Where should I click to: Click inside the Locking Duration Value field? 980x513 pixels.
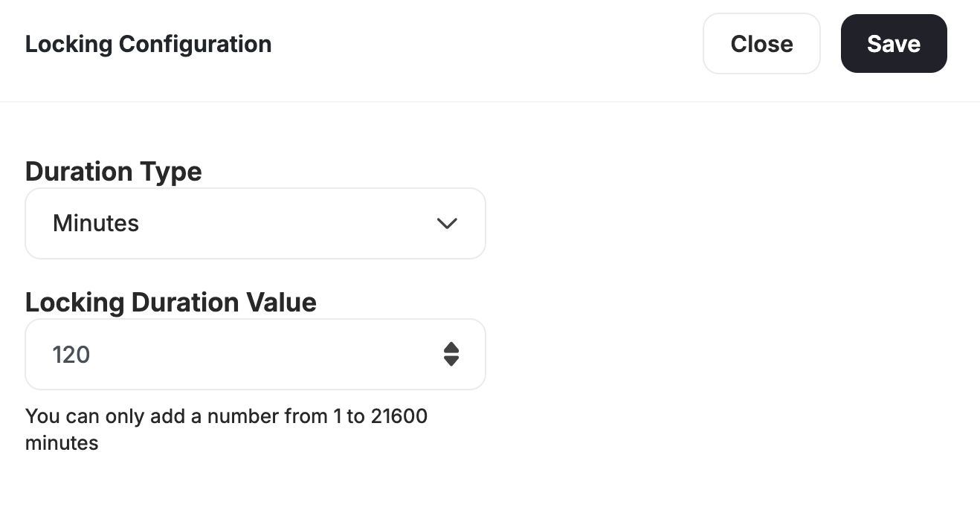pyautogui.click(x=223, y=355)
